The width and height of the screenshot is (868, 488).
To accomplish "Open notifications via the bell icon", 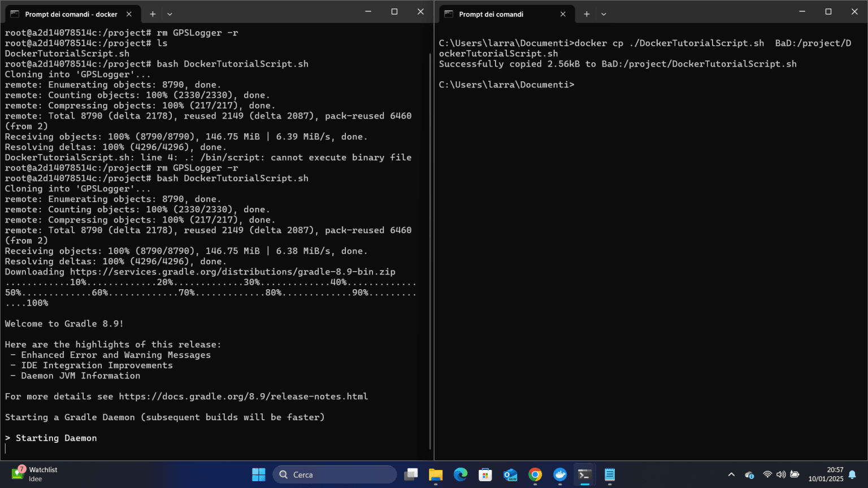I will pyautogui.click(x=852, y=474).
